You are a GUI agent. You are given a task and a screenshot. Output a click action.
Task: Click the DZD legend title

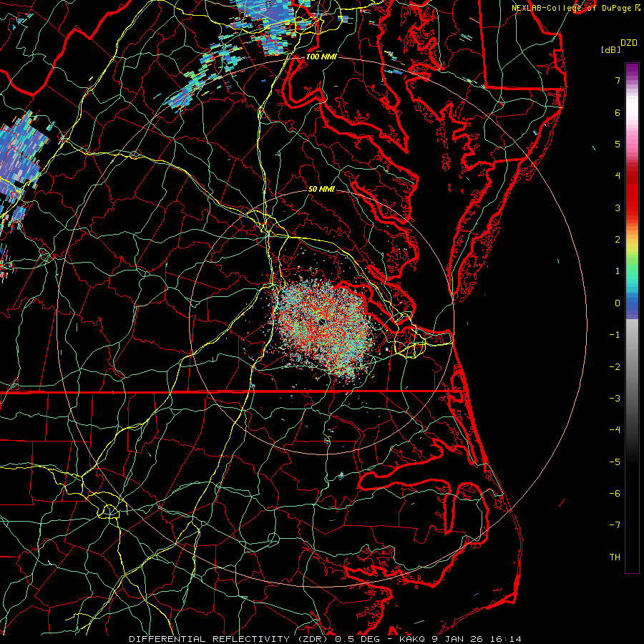pyautogui.click(x=629, y=43)
